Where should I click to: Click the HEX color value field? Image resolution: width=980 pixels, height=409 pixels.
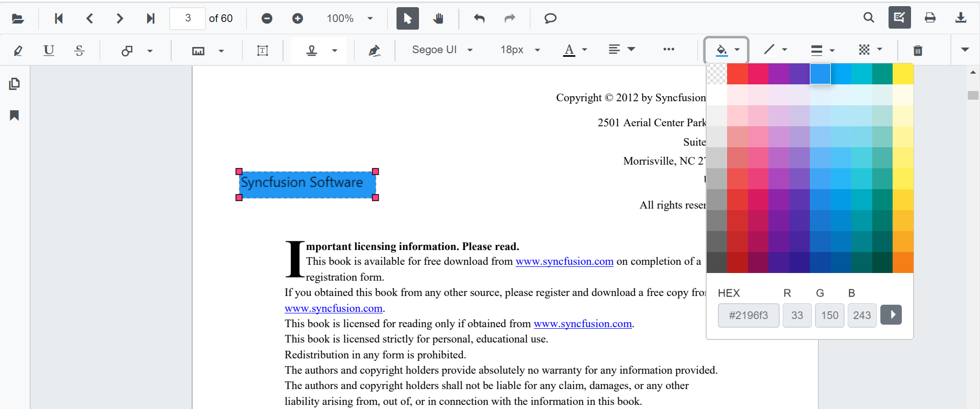[749, 315]
